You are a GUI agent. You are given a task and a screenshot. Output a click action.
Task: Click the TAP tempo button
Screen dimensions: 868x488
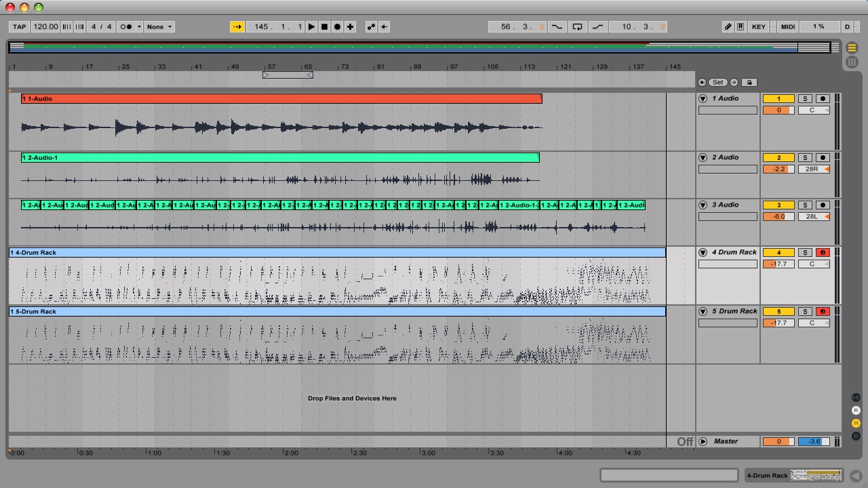(x=19, y=27)
